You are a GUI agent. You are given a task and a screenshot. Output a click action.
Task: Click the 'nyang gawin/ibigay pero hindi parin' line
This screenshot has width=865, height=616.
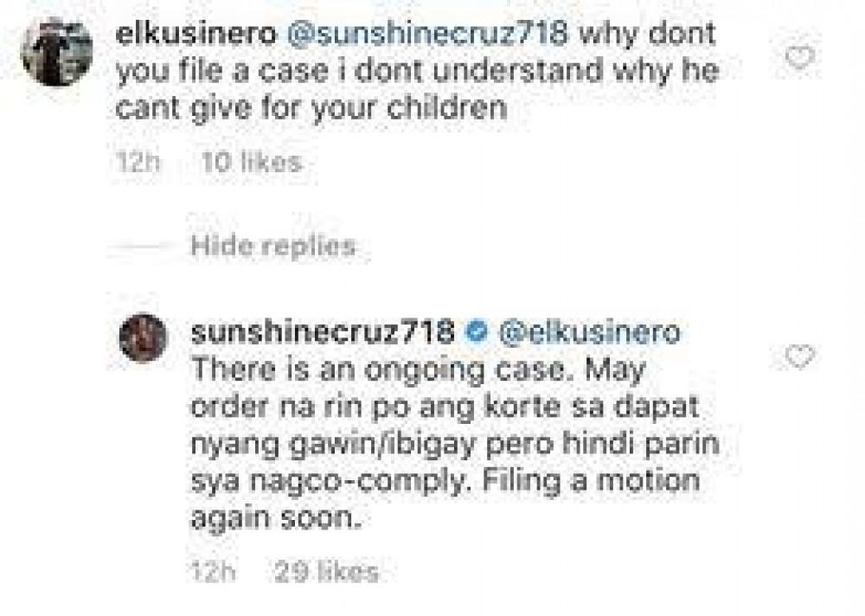pos(455,445)
